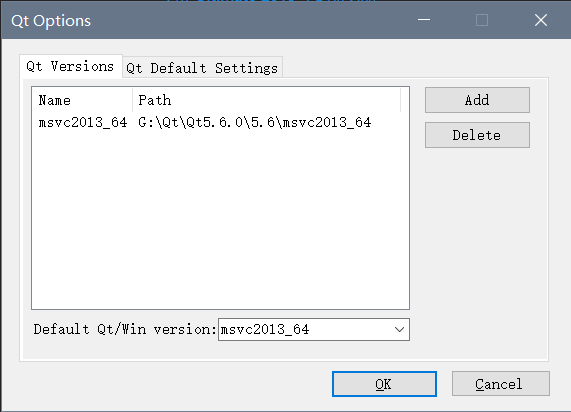The width and height of the screenshot is (571, 412).
Task: Click empty area of versions list
Action: click(220, 219)
